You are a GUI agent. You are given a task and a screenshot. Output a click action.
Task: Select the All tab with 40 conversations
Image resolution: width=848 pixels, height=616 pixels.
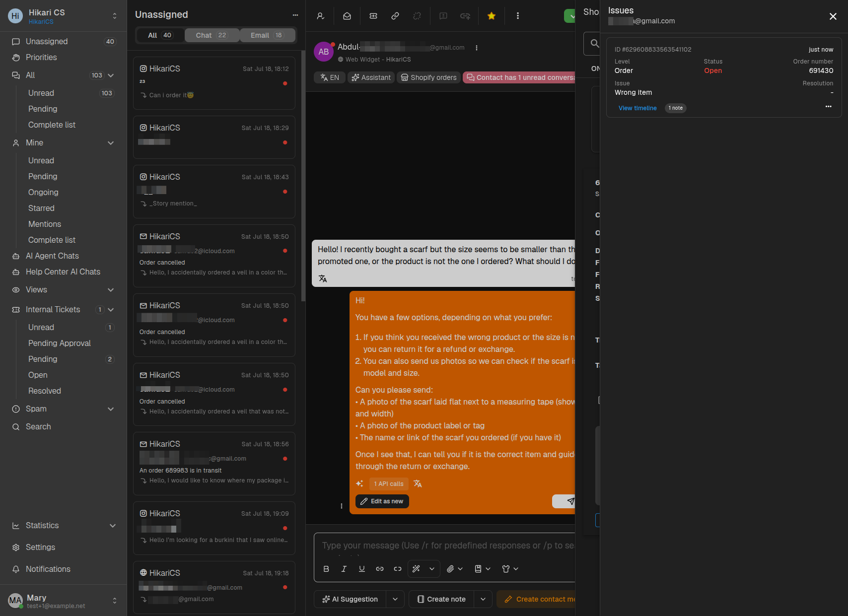(160, 35)
